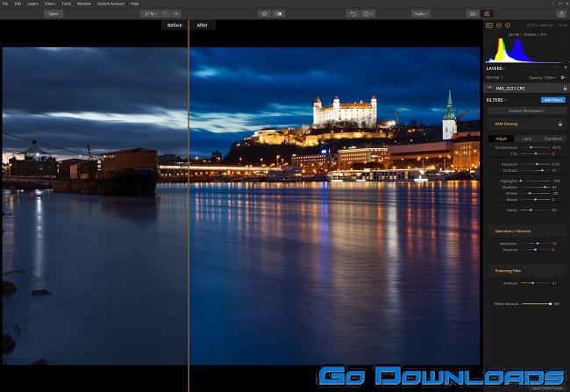The image size is (570, 392).
Task: Click the zoom out minus button
Action: click(165, 14)
